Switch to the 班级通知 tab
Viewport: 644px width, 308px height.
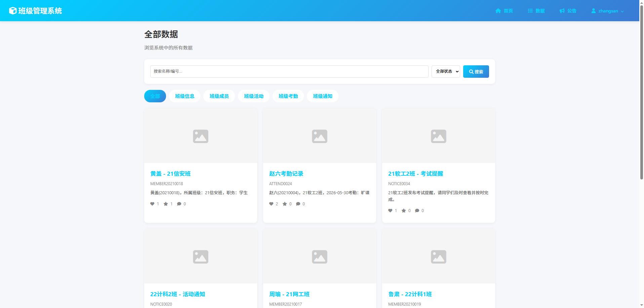(x=323, y=96)
